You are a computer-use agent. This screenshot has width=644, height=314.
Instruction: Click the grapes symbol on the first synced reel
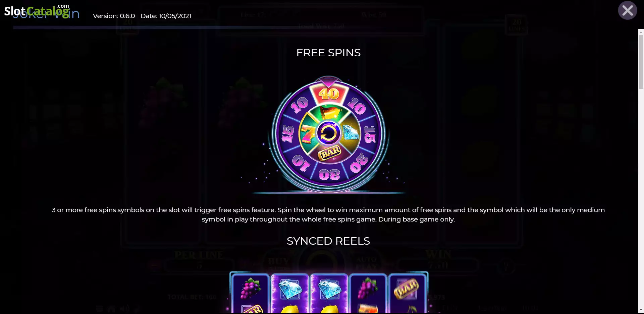[251, 289]
